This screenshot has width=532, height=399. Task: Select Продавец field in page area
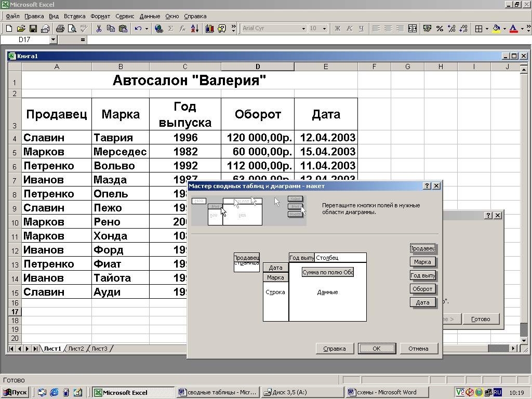247,258
